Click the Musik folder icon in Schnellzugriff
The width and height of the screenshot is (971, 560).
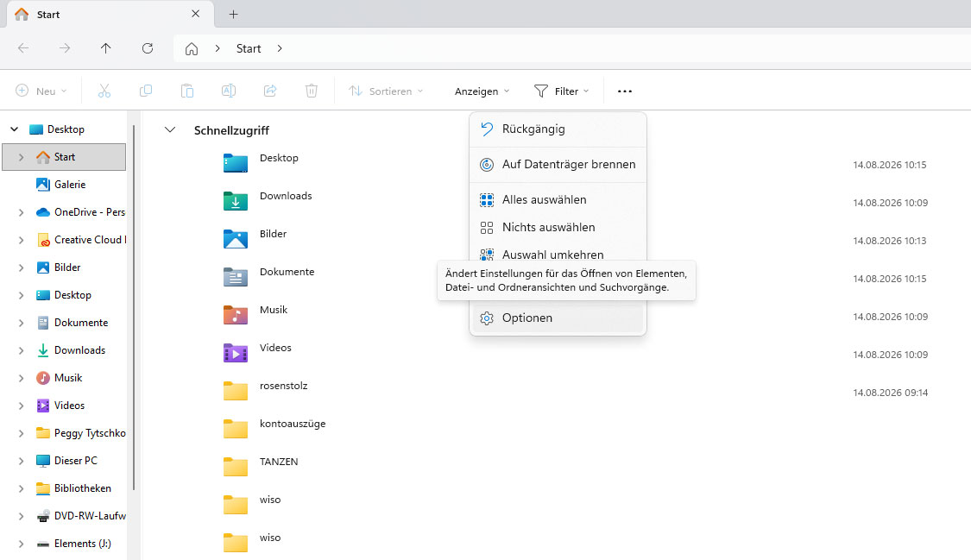tap(236, 315)
